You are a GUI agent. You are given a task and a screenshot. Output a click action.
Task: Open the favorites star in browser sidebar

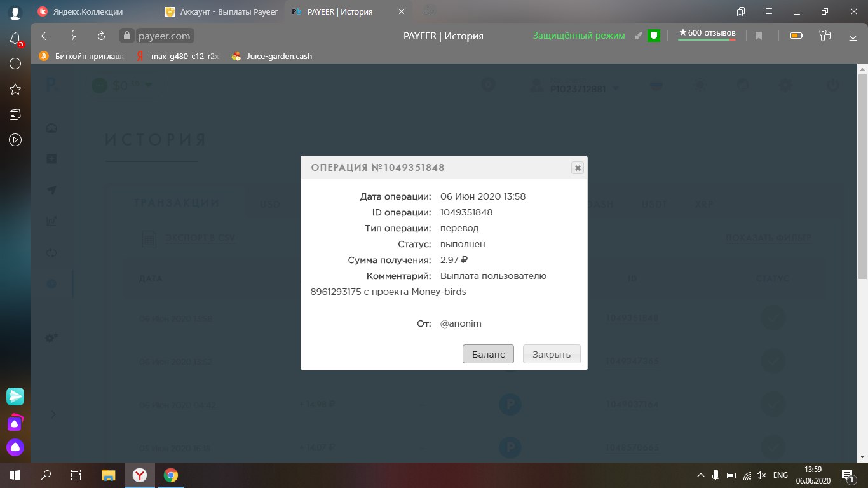pos(15,89)
